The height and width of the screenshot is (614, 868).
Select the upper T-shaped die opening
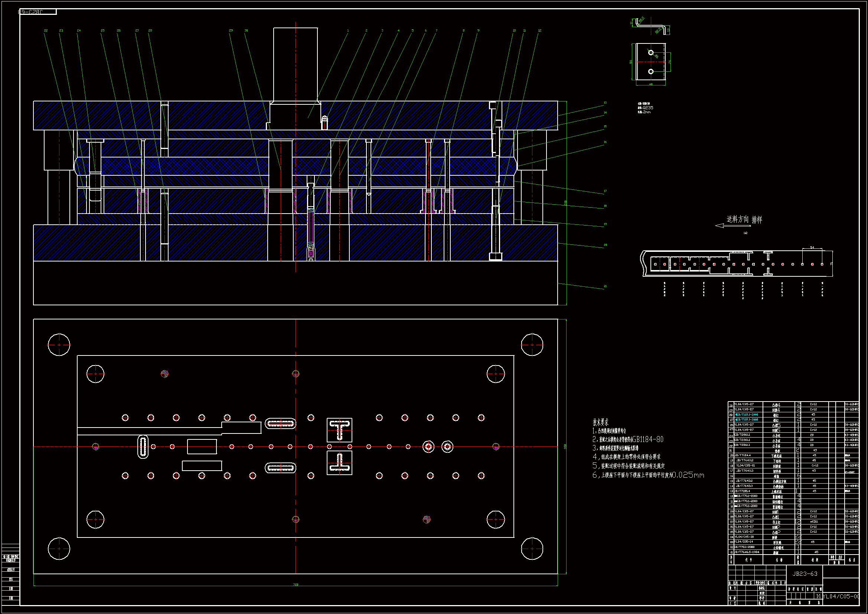pyautogui.click(x=339, y=430)
